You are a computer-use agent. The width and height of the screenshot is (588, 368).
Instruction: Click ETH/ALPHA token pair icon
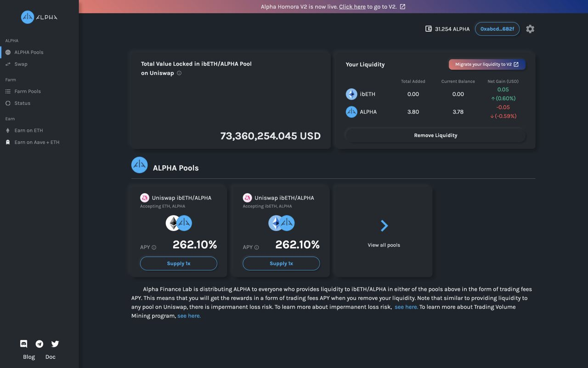tap(179, 223)
